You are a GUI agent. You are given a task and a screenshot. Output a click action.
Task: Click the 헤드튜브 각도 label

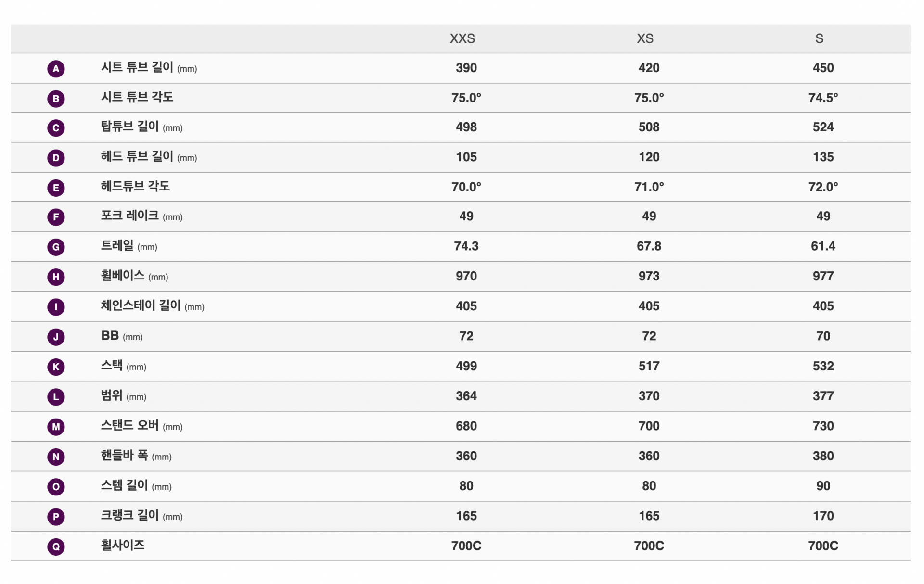pos(135,186)
